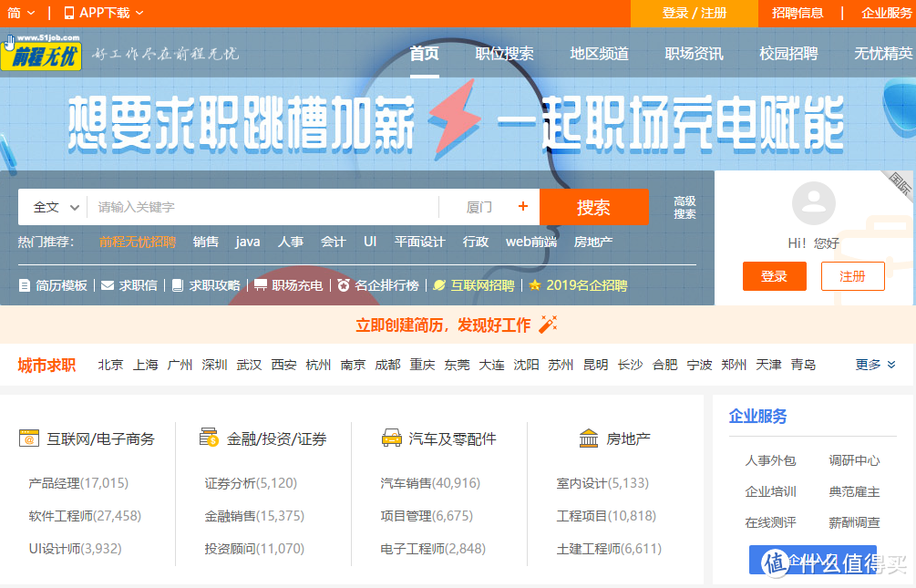Open 高级搜索
916x588 pixels.
coord(684,208)
